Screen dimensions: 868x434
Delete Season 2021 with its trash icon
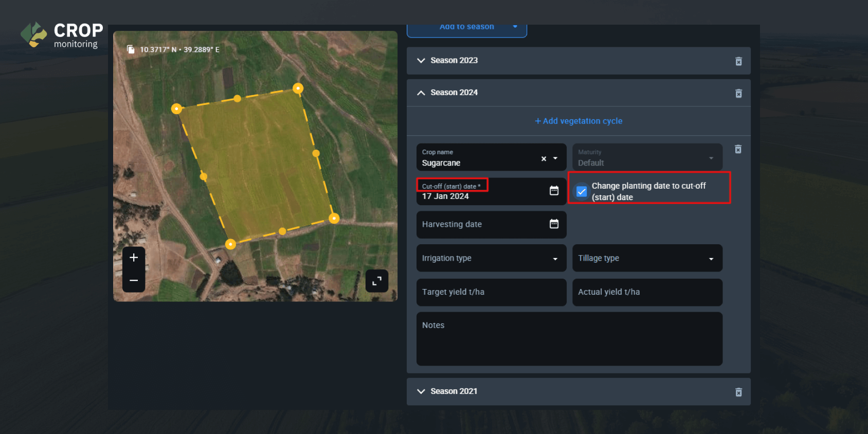click(738, 392)
